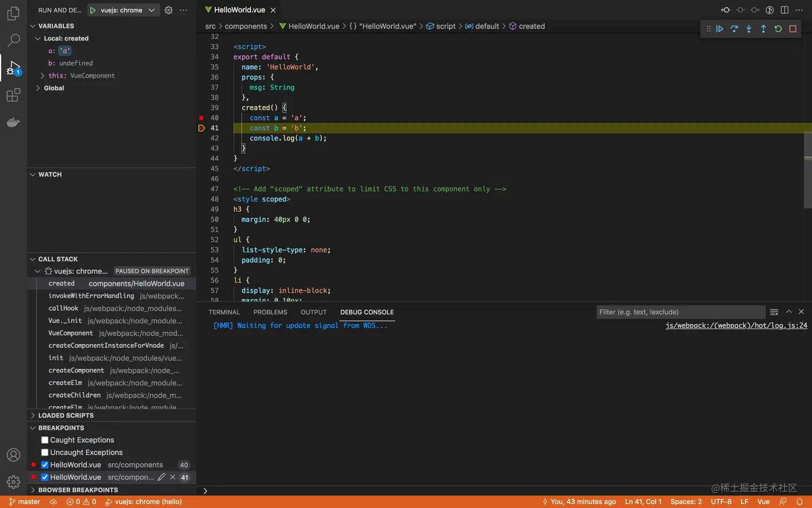Click the Step Into debug icon
This screenshot has width=812, height=508.
749,29
